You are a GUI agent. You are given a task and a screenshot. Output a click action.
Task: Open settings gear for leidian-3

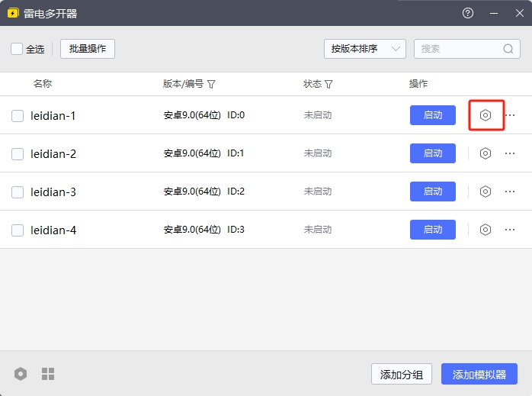(x=486, y=192)
